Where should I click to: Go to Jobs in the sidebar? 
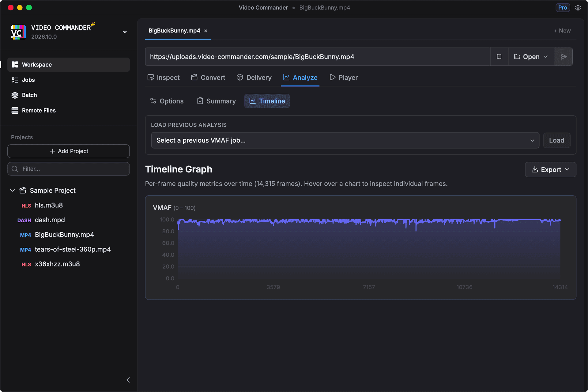tap(69, 80)
